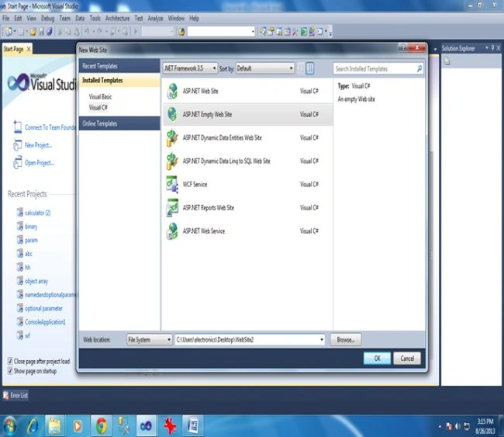Screen dimensions: 504x437
Task: Open recent project calculator (2)
Action: pos(38,213)
